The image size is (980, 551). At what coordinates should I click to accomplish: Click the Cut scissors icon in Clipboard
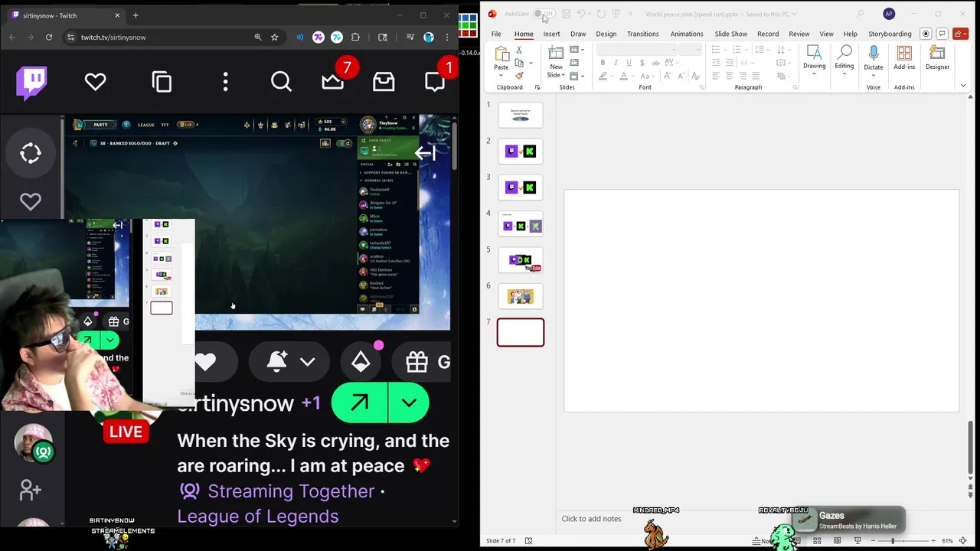pyautogui.click(x=519, y=50)
